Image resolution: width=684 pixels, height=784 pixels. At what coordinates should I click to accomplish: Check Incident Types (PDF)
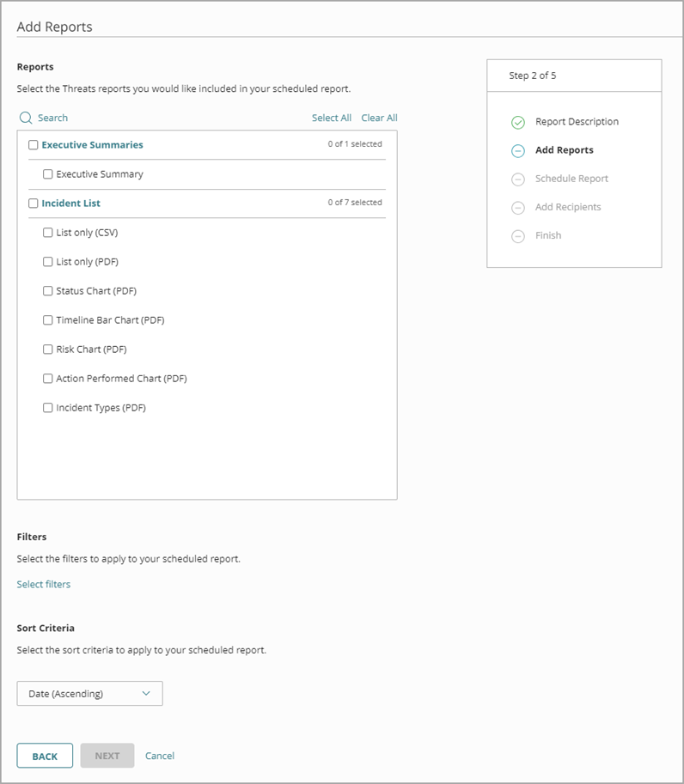pos(47,407)
